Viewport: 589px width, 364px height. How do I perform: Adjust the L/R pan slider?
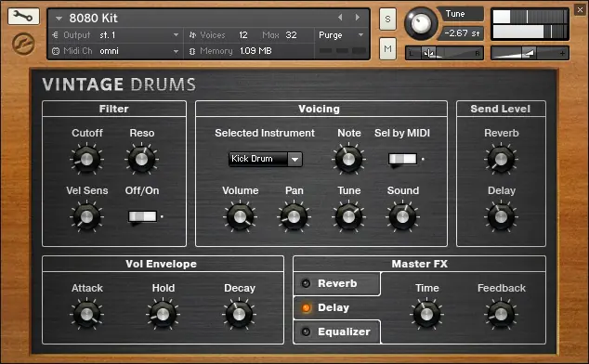point(444,53)
